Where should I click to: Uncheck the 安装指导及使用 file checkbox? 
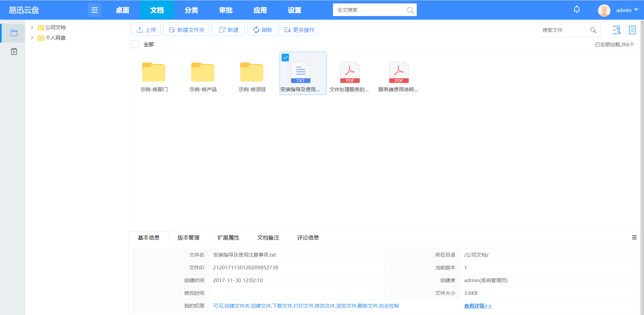285,57
